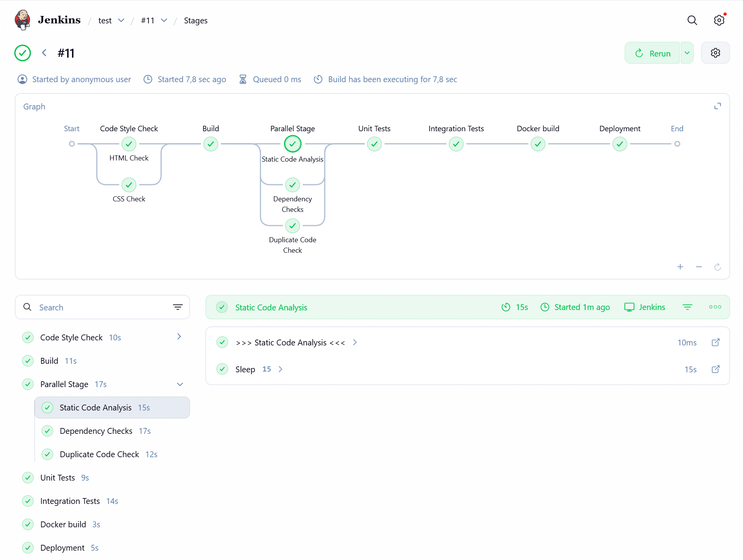This screenshot has height=560, width=743.
Task: Expand the Sleep step details
Action: (x=281, y=369)
